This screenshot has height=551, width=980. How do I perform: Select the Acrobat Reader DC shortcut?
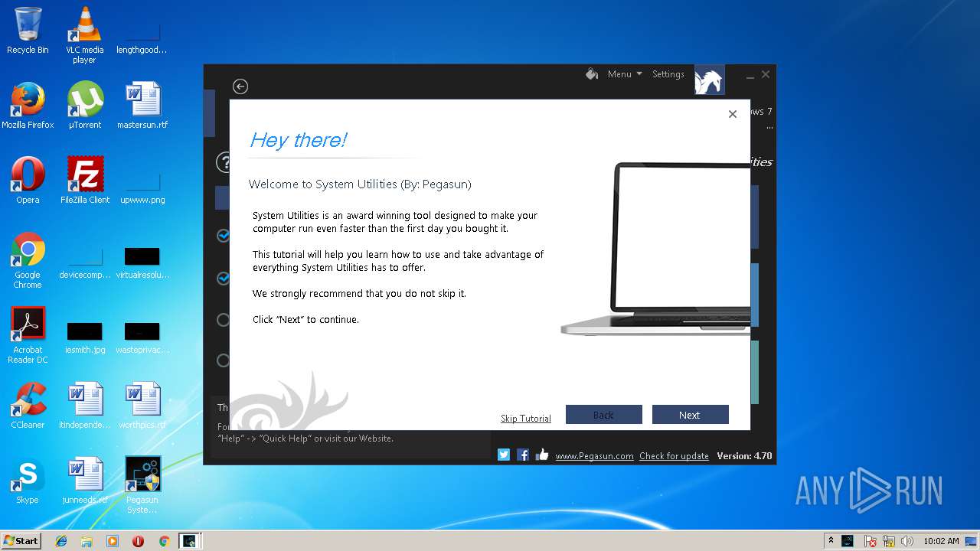pyautogui.click(x=28, y=335)
